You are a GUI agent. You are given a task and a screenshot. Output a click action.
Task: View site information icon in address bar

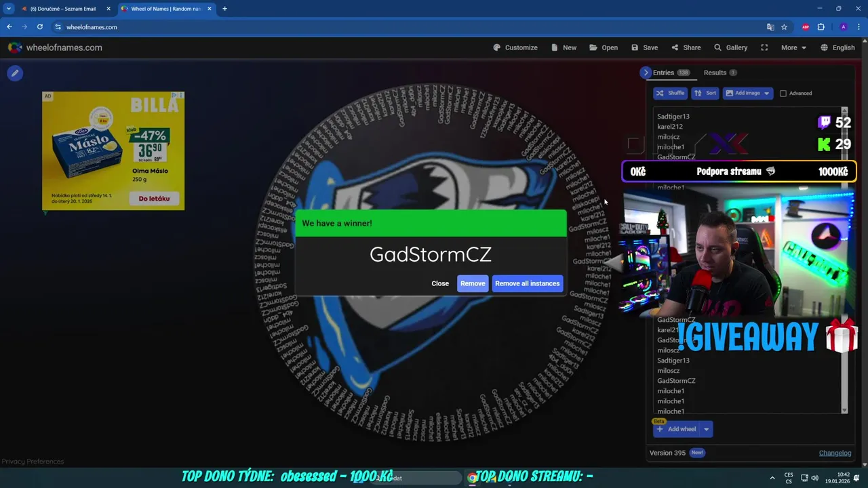58,27
